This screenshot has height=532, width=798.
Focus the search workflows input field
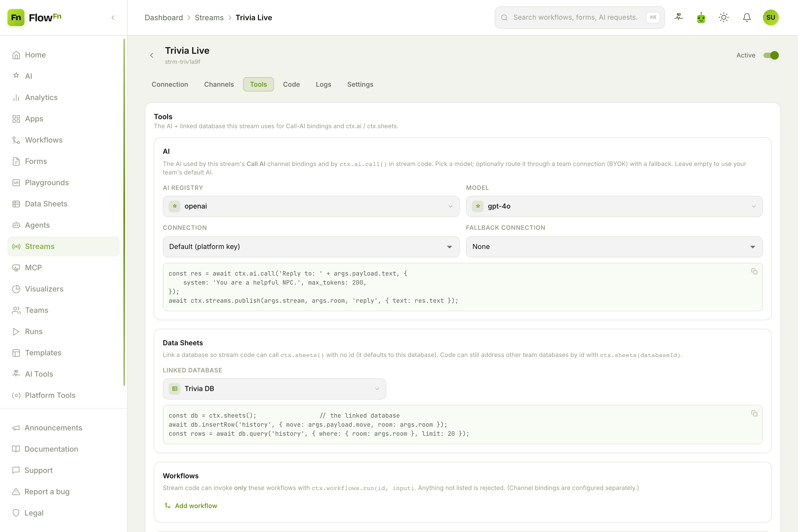tap(580, 17)
